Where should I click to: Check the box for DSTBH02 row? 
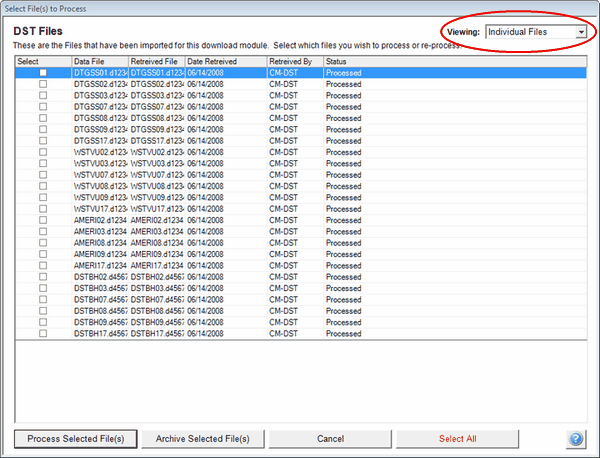coord(43,277)
